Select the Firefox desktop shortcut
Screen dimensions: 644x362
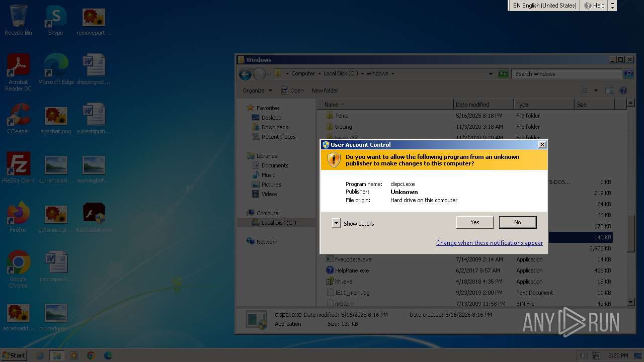[x=18, y=218]
